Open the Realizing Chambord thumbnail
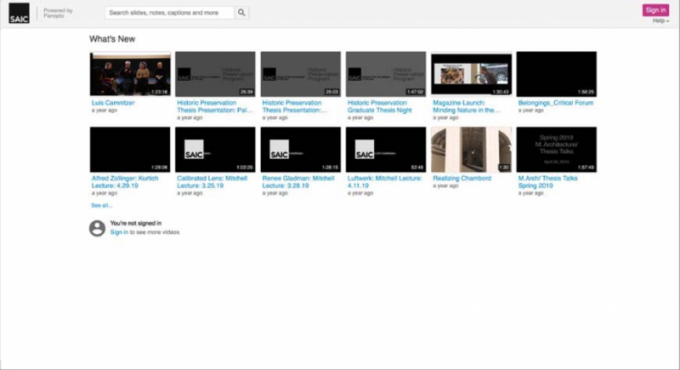This screenshot has width=680, height=370. click(x=471, y=150)
